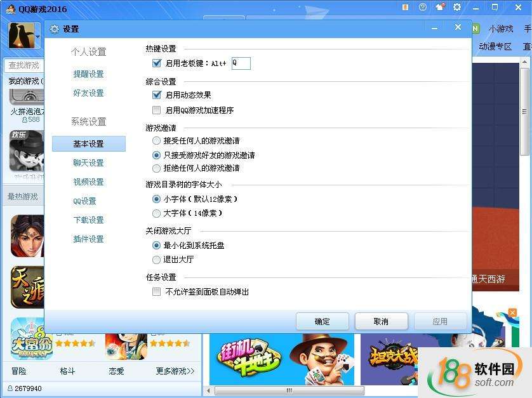
Task: Open 小游戏 tab in main window
Action: tap(500, 29)
